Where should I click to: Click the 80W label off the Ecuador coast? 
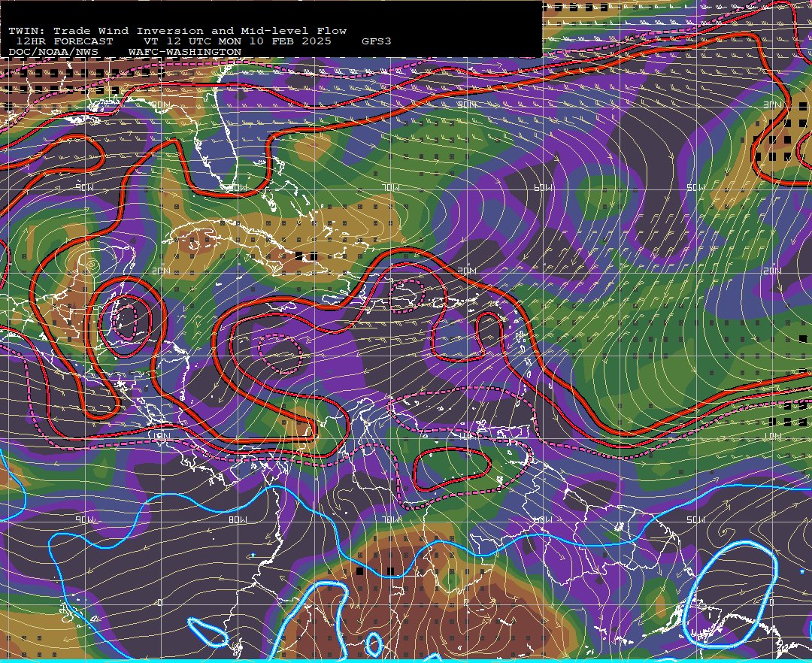[238, 519]
